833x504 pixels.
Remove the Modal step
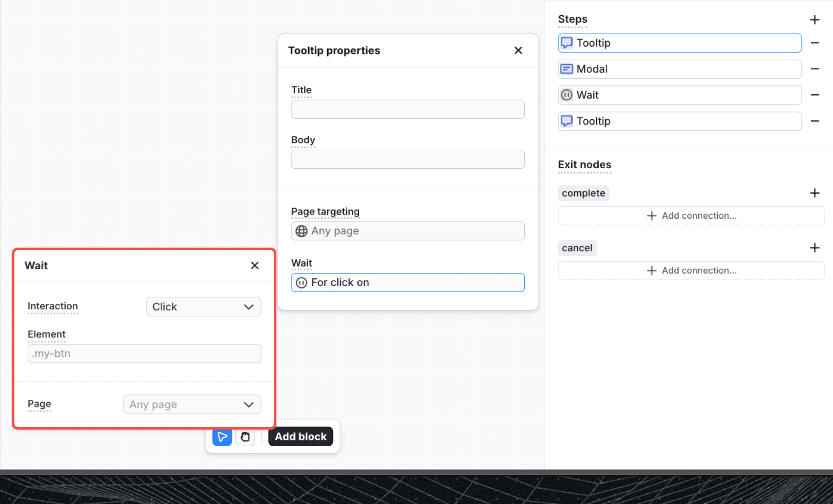tap(814, 69)
